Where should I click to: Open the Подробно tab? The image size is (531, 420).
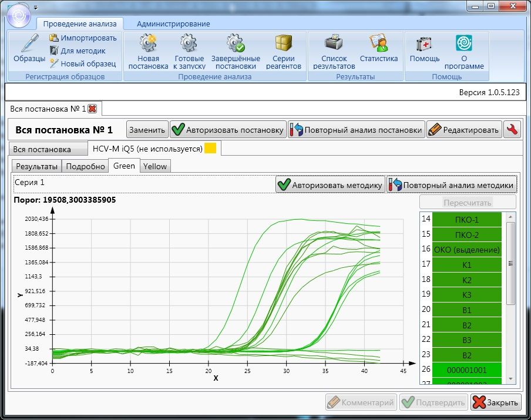[x=85, y=166]
